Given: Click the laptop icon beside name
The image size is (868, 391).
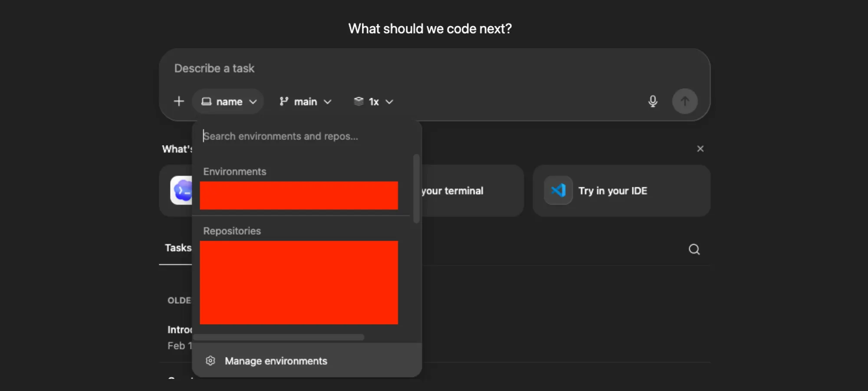Looking at the screenshot, I should coord(207,101).
